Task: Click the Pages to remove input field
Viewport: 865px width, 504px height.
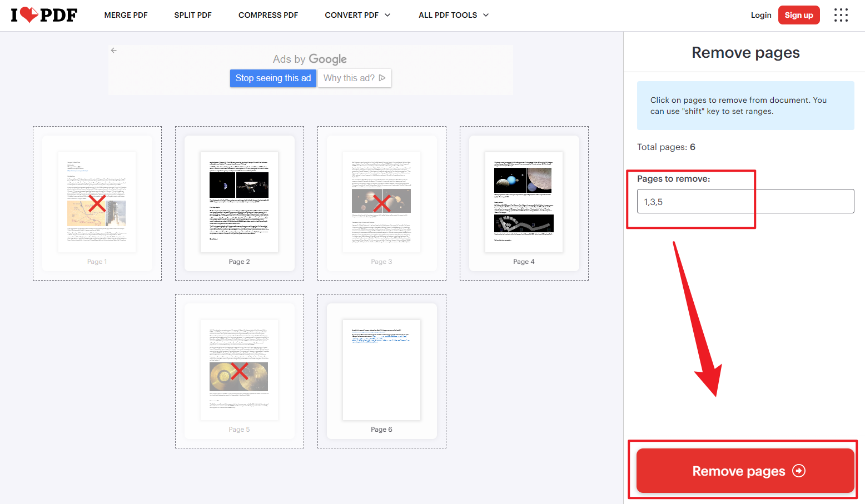Action: [x=745, y=201]
